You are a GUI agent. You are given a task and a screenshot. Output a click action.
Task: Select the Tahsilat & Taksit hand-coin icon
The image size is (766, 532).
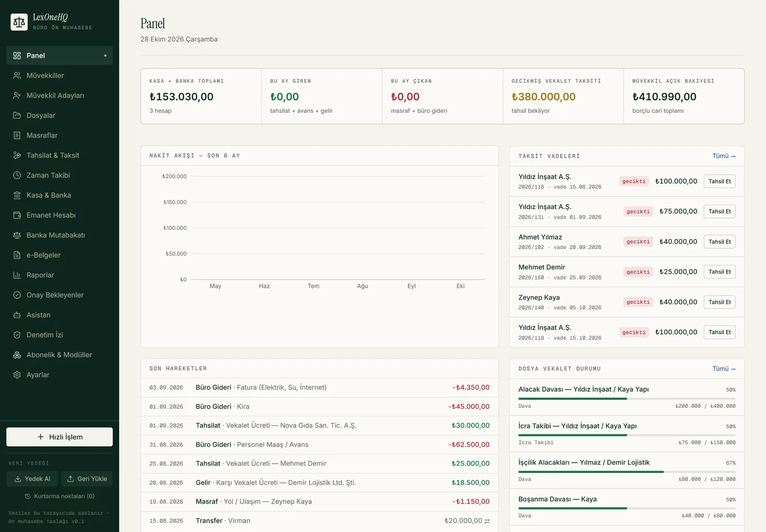click(x=17, y=155)
